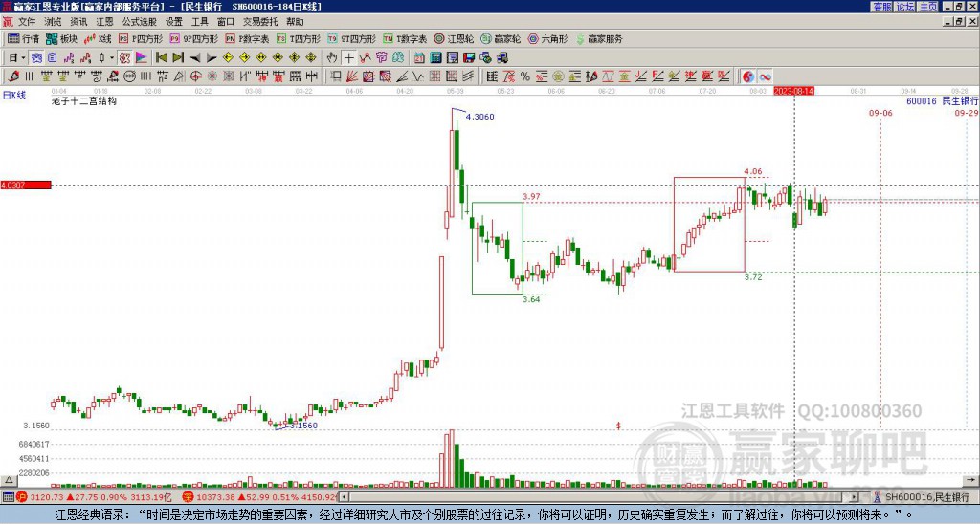The height and width of the screenshot is (524, 980).
Task: Click the highlighted 2023-08-14 date marker
Action: tap(793, 91)
